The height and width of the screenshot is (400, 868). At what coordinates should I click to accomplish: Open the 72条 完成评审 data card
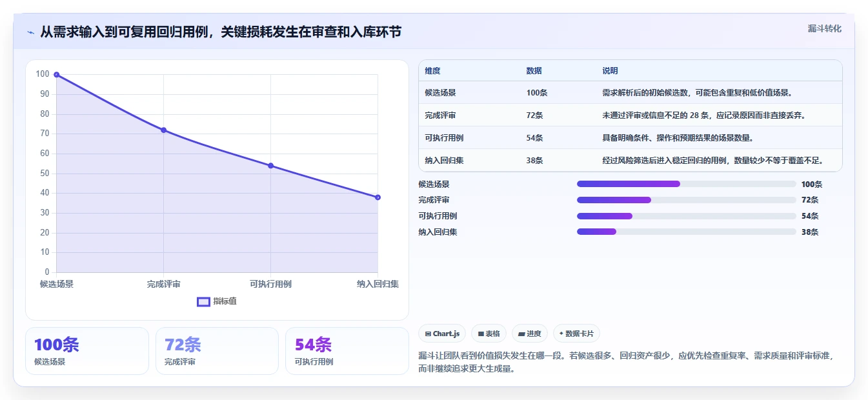(x=217, y=351)
